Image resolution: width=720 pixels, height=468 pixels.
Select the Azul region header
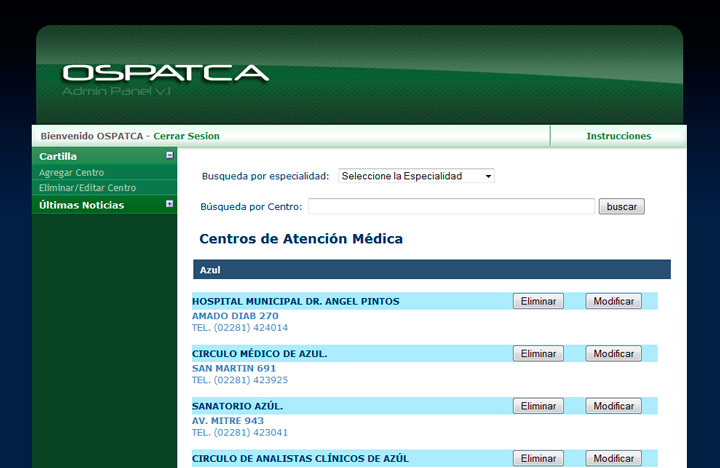(x=432, y=270)
